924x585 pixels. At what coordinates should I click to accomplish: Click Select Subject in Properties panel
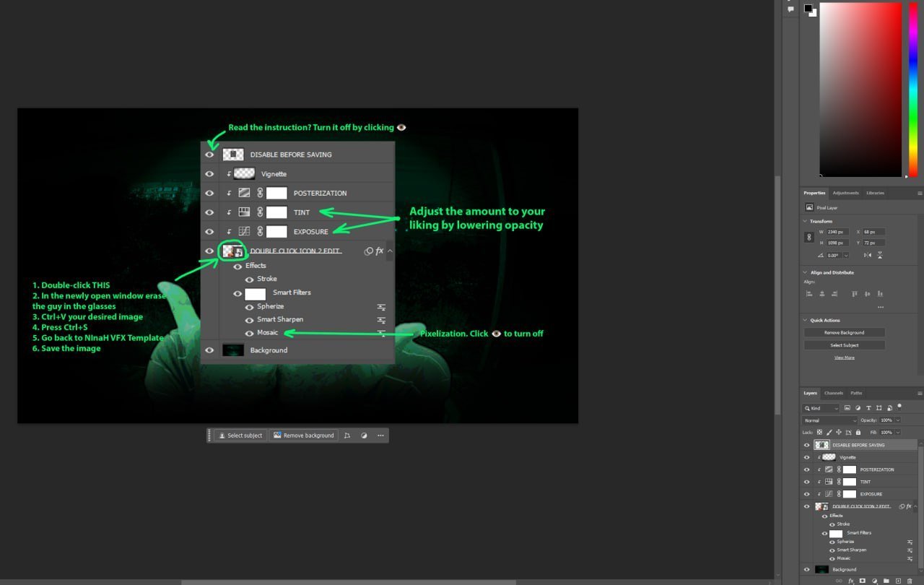pos(845,345)
